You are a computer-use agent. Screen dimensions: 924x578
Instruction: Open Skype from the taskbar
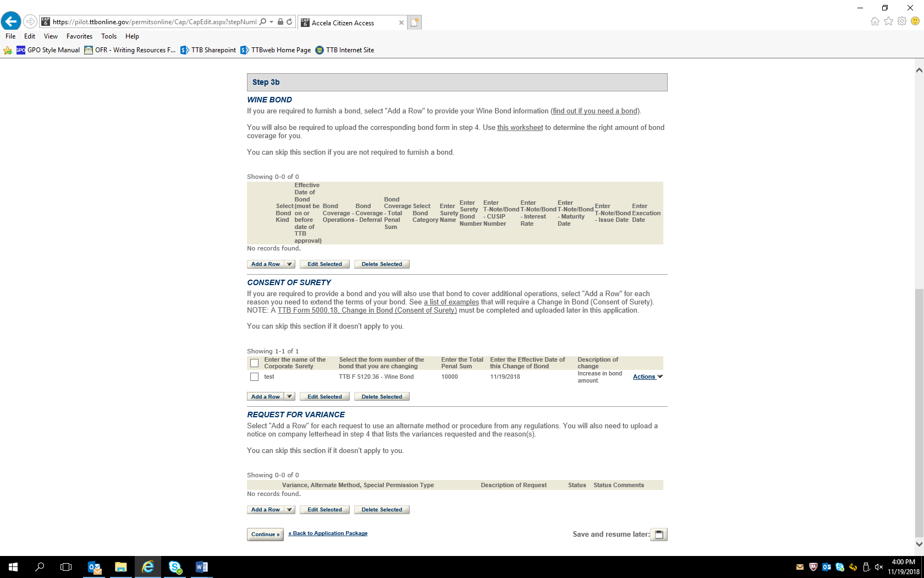(175, 567)
